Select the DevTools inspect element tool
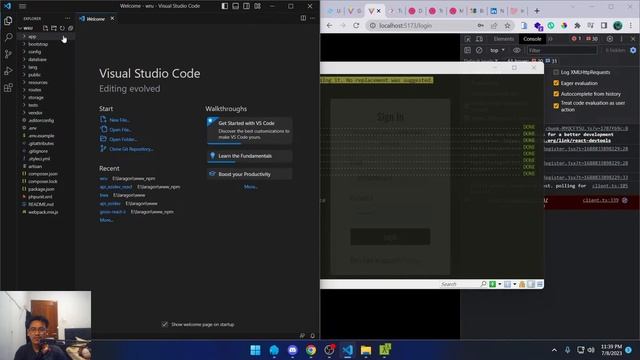Image resolution: width=640 pixels, height=360 pixels. pos(468,39)
